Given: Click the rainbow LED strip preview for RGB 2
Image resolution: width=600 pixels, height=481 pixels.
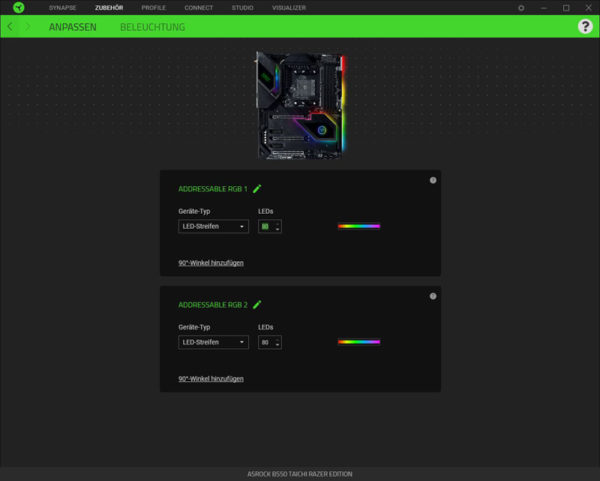Looking at the screenshot, I should point(359,342).
